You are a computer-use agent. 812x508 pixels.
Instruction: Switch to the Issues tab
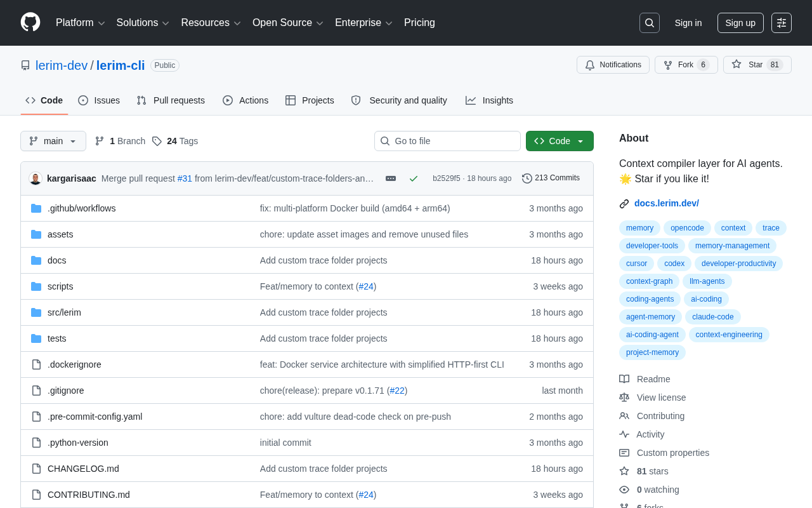[x=99, y=100]
